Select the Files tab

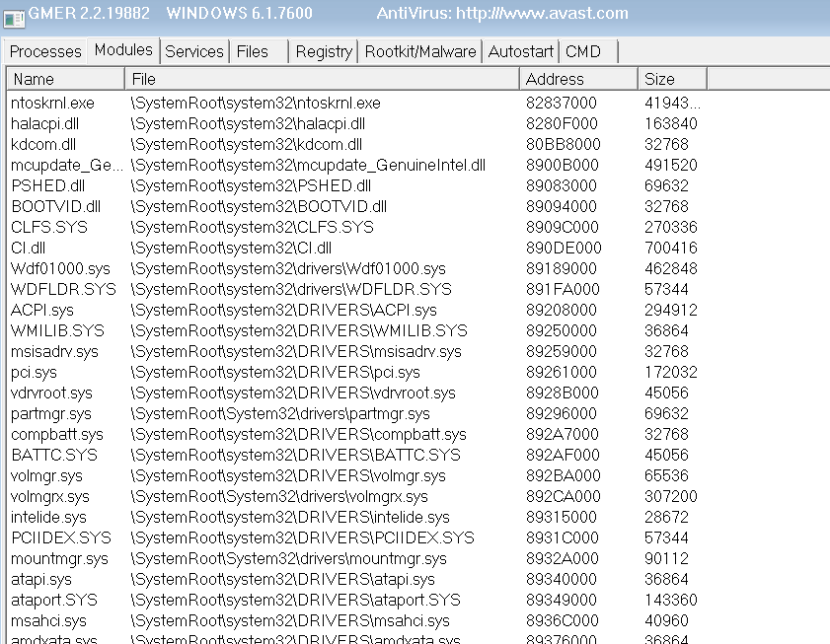click(259, 51)
